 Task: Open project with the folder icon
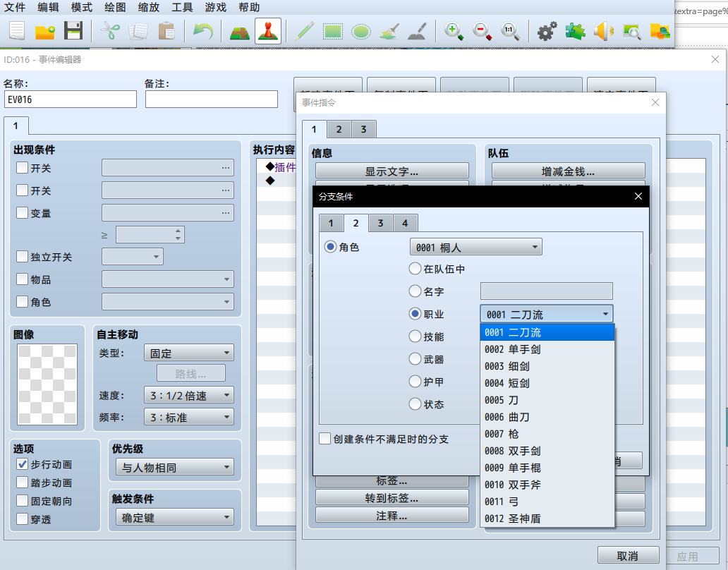[x=45, y=31]
